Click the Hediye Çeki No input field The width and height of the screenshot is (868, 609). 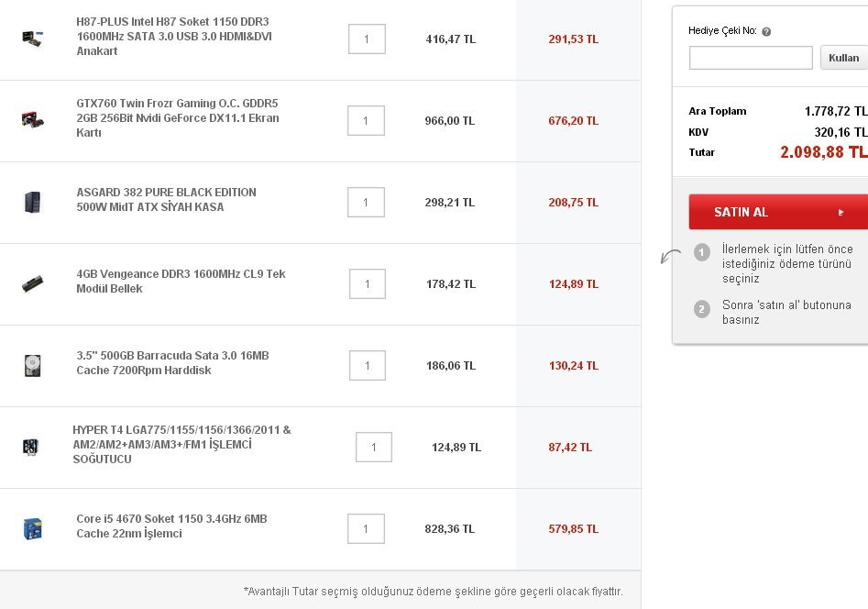(x=751, y=58)
